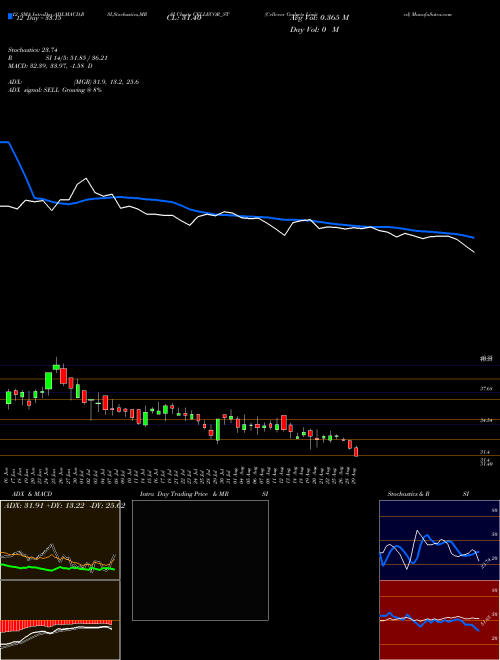500x660 pixels.
Task: Click the 37.68 price axis label
Action: 486,389
